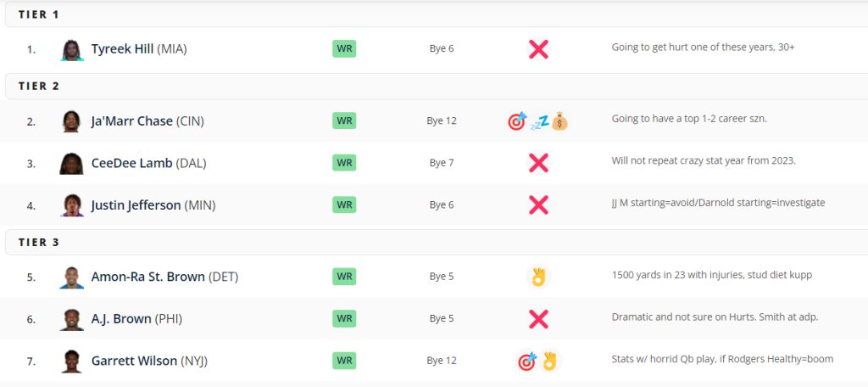Click Garrett Wilson player headshot

click(x=72, y=361)
